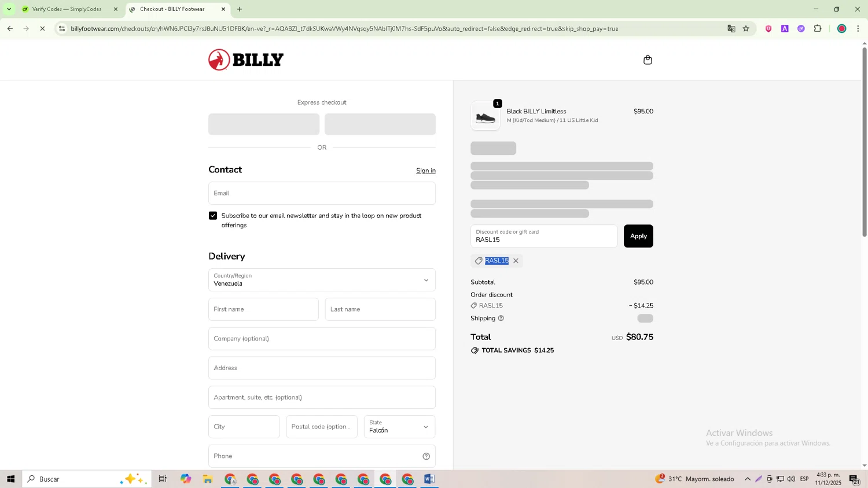Screen dimensions: 868x488
Task: Open the Black BILLY Limitless product thumbnail
Action: (x=486, y=116)
